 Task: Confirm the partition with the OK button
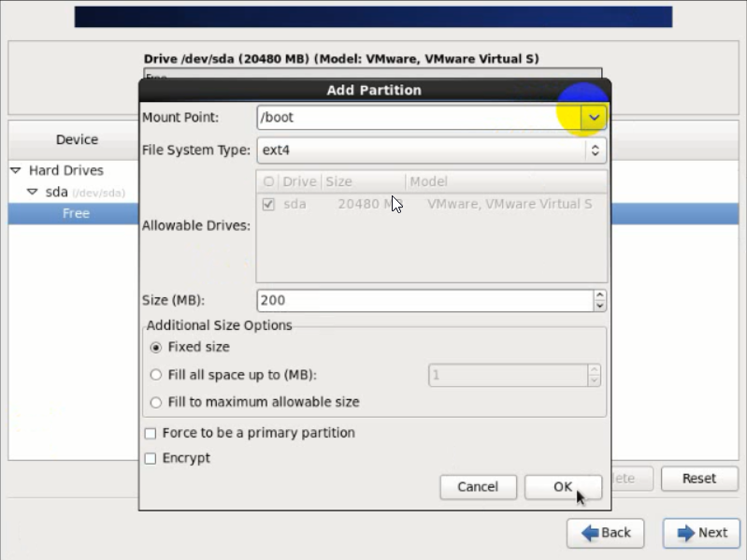(563, 487)
